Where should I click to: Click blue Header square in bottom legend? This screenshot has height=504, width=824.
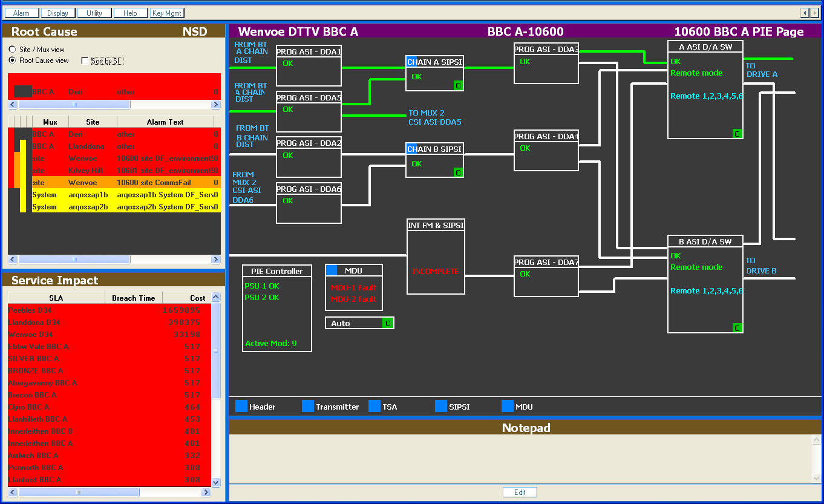pyautogui.click(x=241, y=406)
